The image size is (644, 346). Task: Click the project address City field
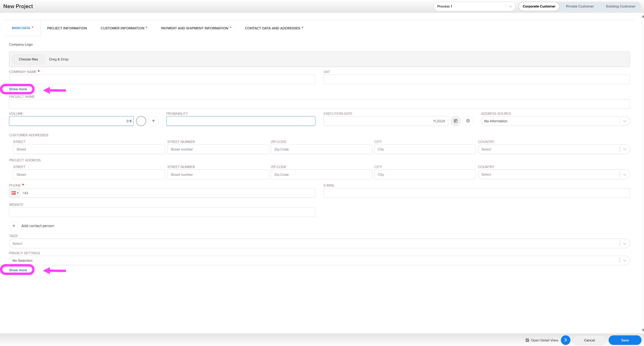click(425, 175)
